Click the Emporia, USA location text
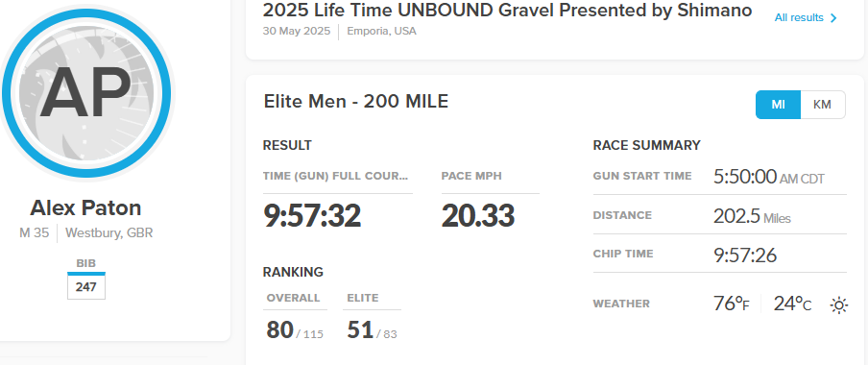 [381, 31]
